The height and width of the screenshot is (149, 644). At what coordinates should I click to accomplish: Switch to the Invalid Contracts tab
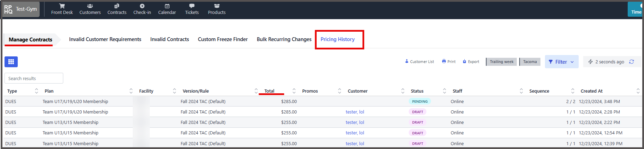point(170,39)
